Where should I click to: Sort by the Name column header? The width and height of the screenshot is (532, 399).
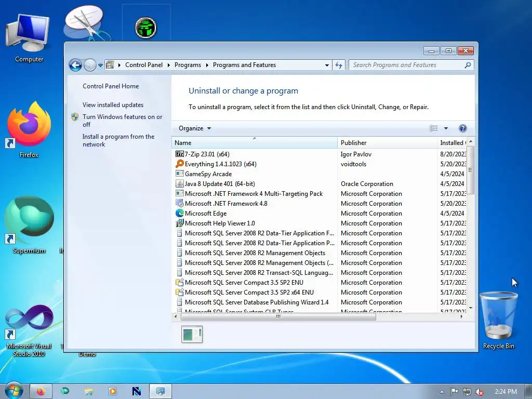[255, 142]
